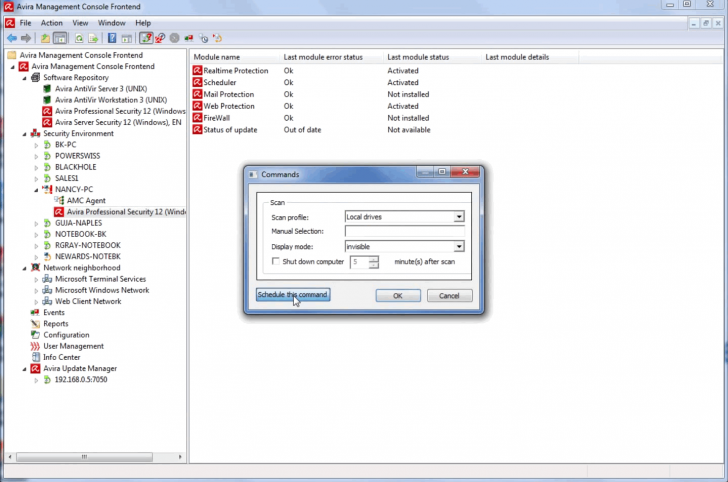Sort by Module name column header
Screen dimensions: 728x482
pos(235,57)
